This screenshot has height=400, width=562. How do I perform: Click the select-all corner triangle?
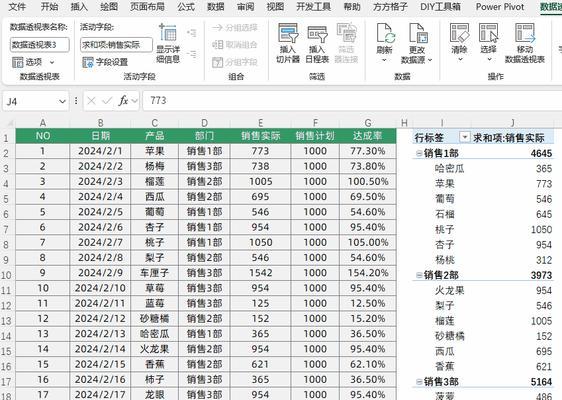[x=10, y=123]
